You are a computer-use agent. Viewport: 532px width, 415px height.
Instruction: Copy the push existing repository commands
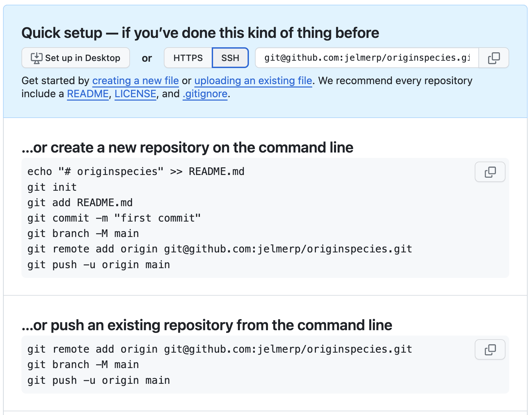pos(490,350)
